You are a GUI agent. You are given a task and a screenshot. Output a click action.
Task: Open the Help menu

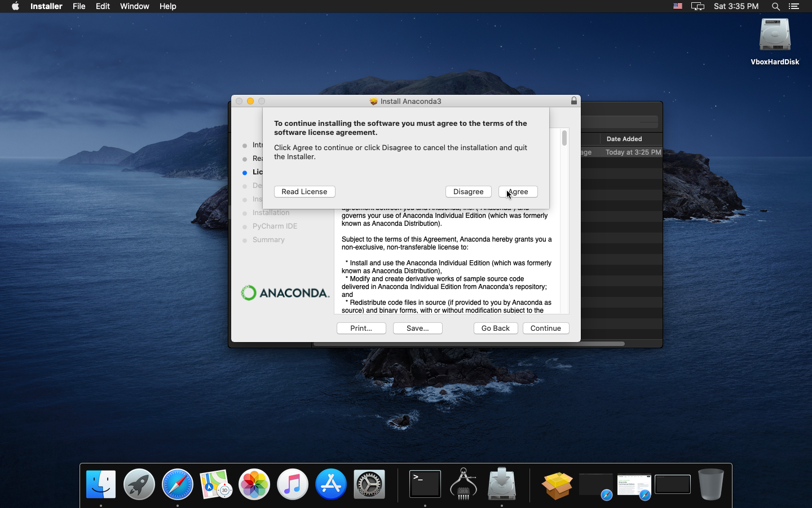click(167, 6)
